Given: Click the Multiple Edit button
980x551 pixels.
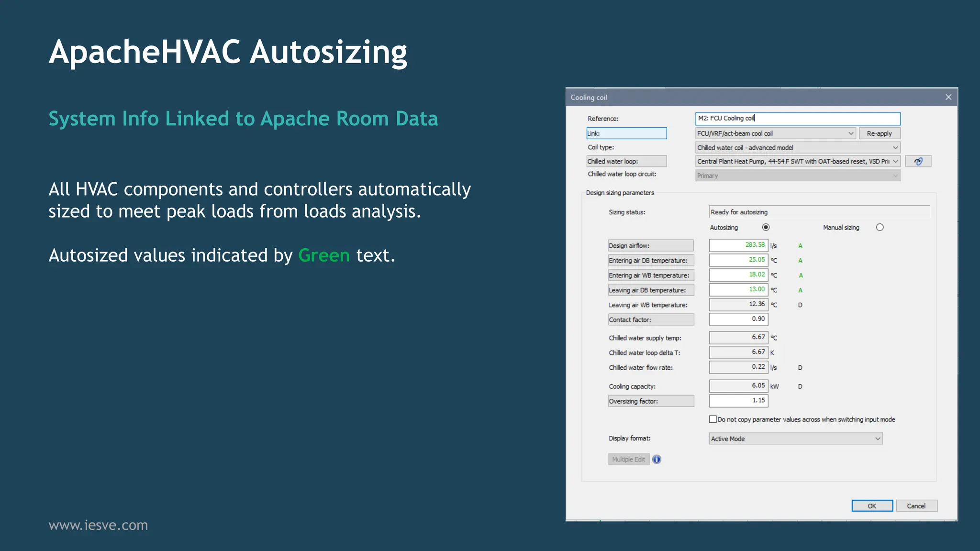Looking at the screenshot, I should tap(628, 459).
